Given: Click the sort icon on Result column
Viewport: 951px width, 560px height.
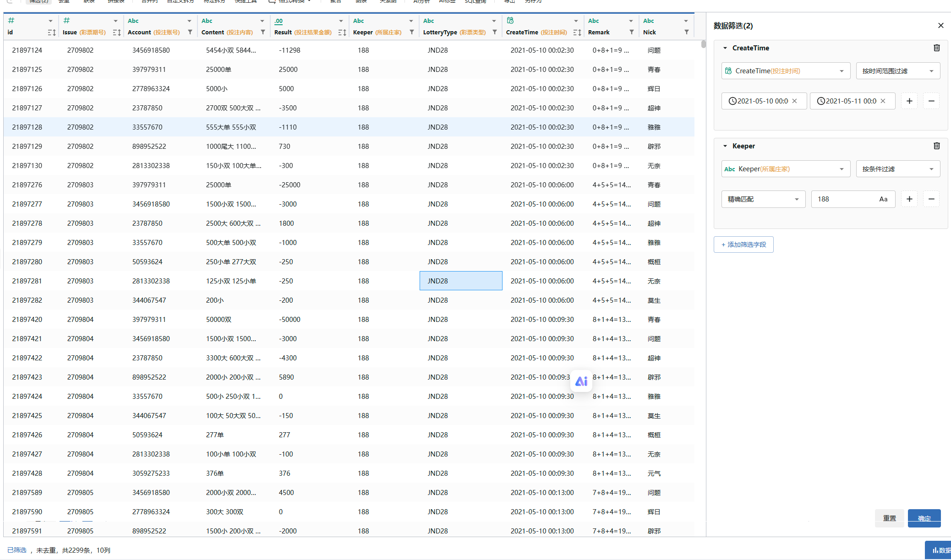Looking at the screenshot, I should (342, 32).
